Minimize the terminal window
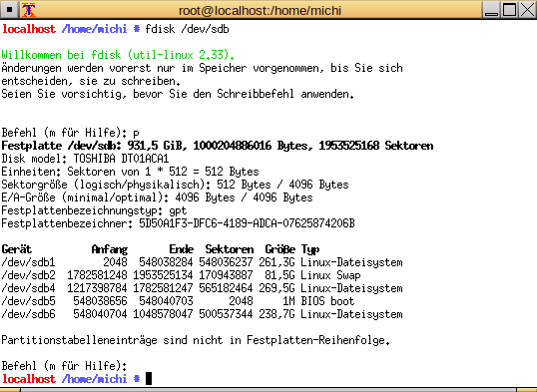This screenshot has height=392, width=537. 492,10
